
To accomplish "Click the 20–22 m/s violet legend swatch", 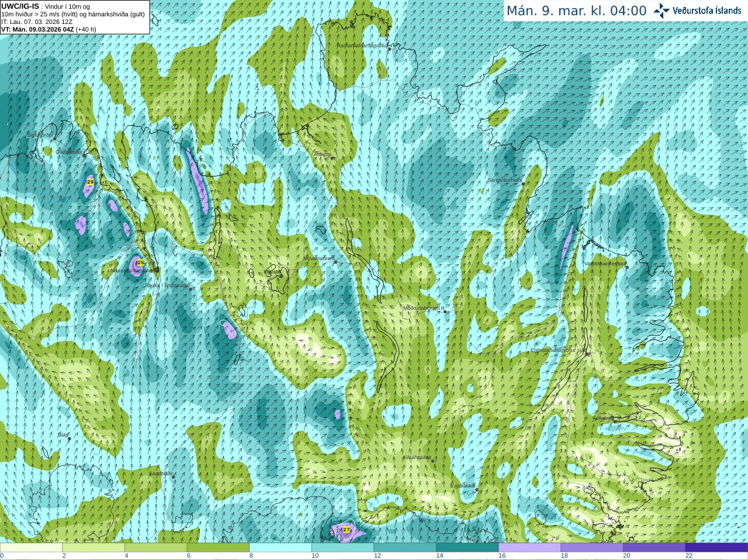I will (x=654, y=548).
